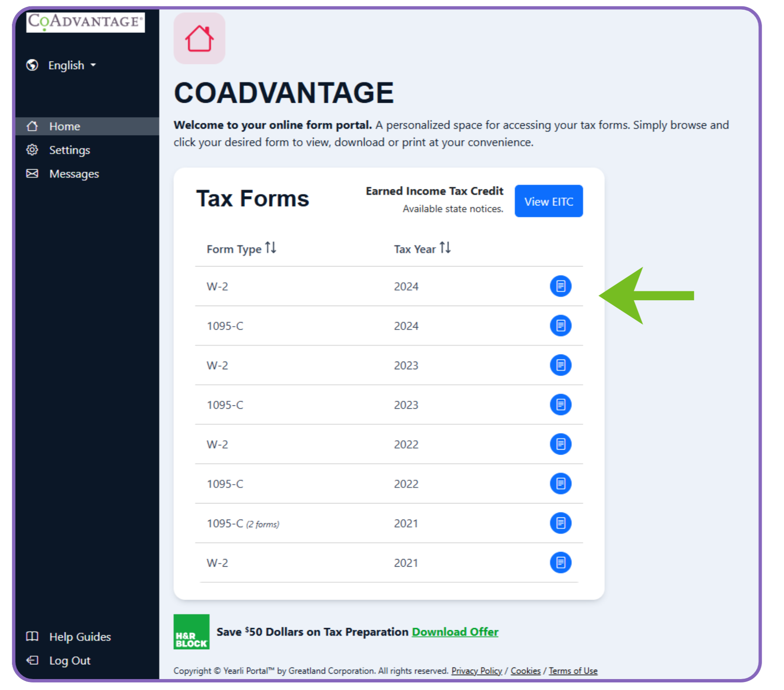Viewport: 784px width, 690px height.
Task: Go to Settings in the sidebar
Action: click(x=70, y=150)
